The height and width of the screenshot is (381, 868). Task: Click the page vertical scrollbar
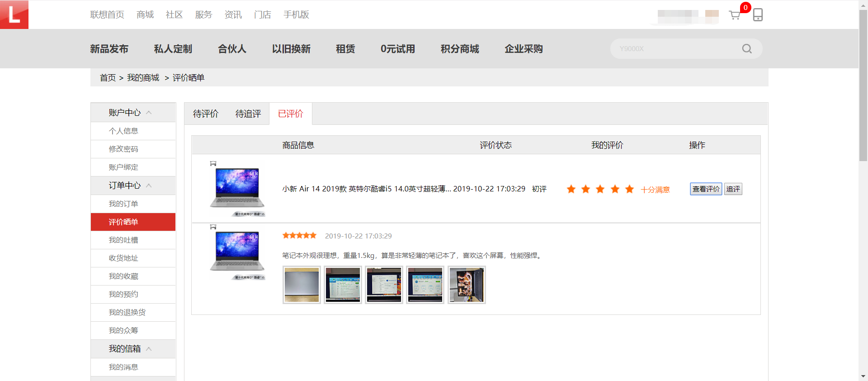863,85
